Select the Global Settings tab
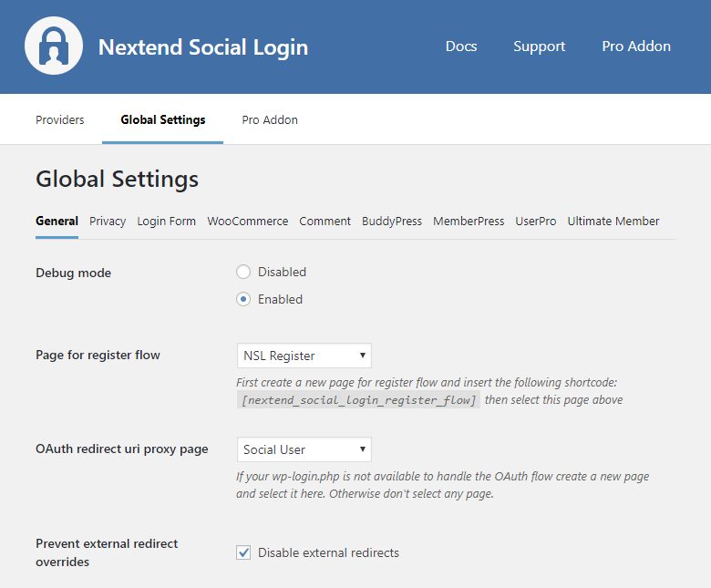 point(162,119)
